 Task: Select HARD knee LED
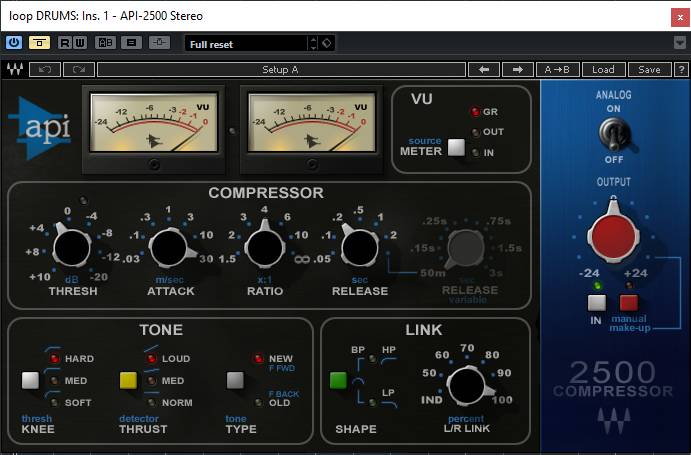[x=54, y=358]
